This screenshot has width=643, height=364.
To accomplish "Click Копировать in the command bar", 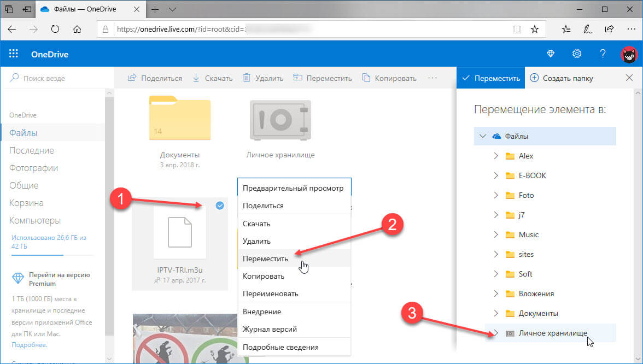I will click(x=389, y=78).
